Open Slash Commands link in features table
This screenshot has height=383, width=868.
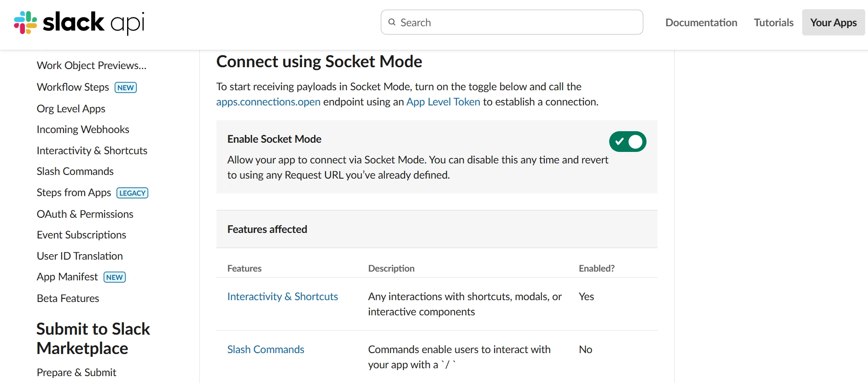[x=266, y=349]
